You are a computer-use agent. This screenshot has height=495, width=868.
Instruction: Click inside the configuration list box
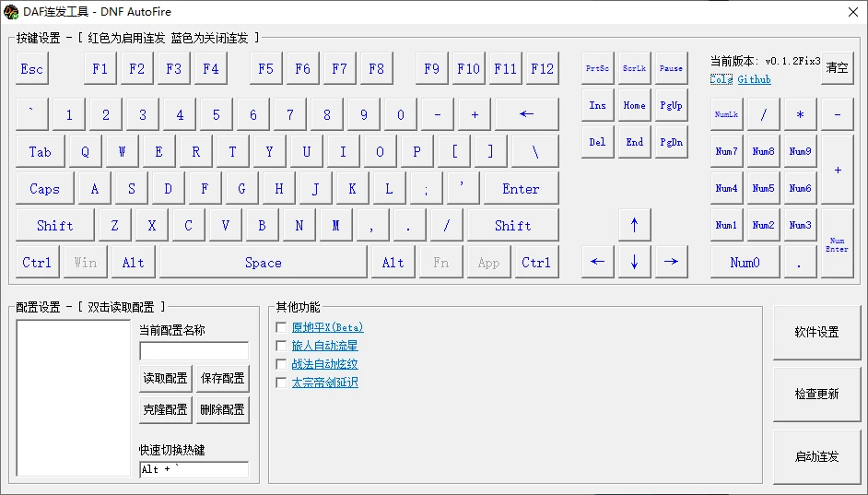73,397
